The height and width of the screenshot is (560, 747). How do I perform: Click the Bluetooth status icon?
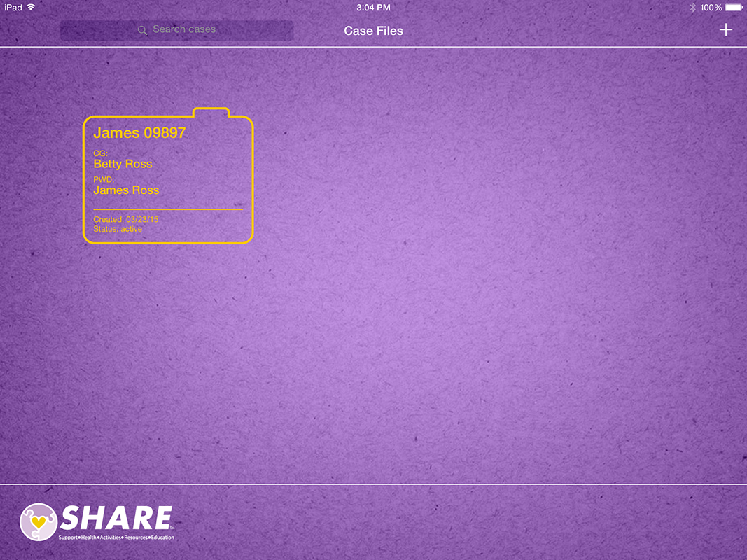point(693,8)
